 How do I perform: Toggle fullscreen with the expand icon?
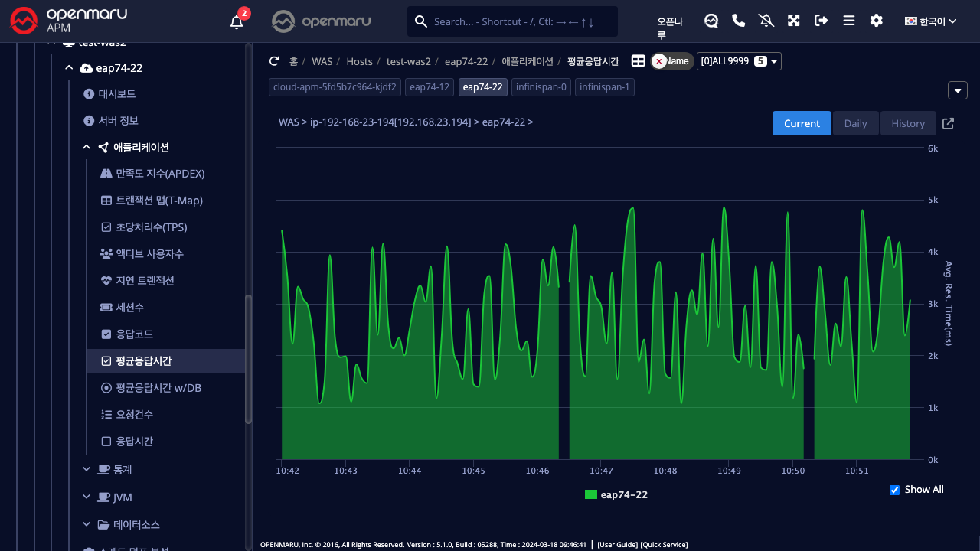tap(794, 21)
